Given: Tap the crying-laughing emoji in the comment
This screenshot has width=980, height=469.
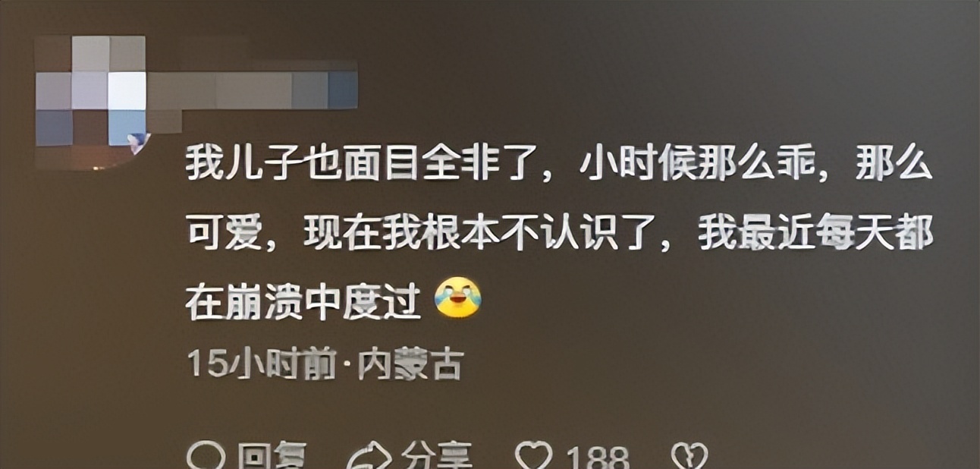Looking at the screenshot, I should pyautogui.click(x=457, y=297).
